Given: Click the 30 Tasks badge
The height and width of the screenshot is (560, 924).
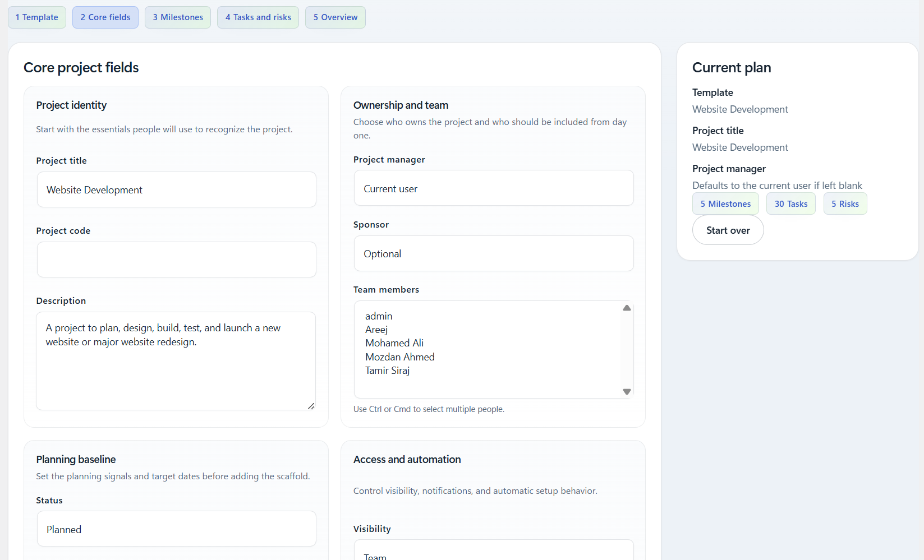Looking at the screenshot, I should [791, 204].
